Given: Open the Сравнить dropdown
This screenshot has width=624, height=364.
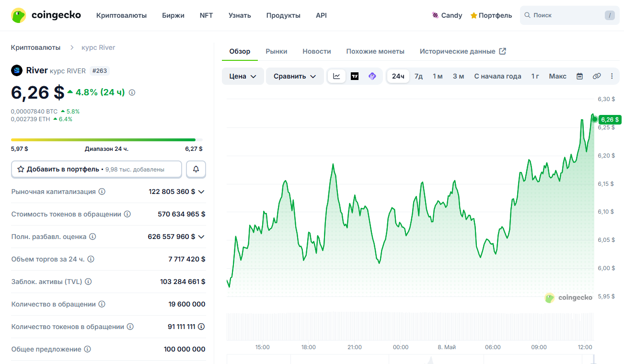Looking at the screenshot, I should (x=295, y=76).
